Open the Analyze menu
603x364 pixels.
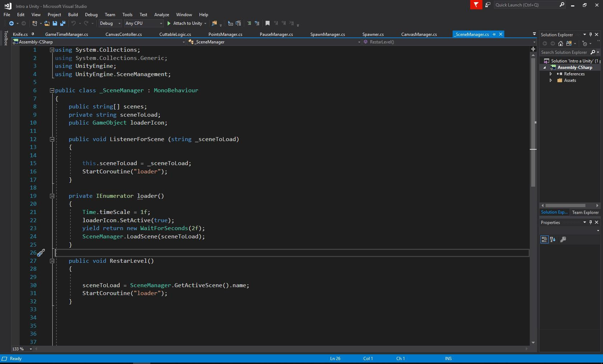coord(162,15)
